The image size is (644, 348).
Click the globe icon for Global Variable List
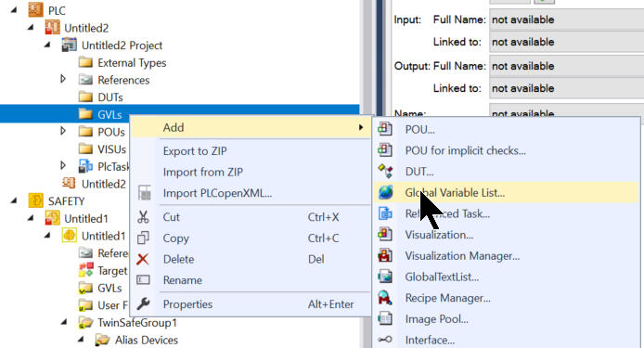385,192
